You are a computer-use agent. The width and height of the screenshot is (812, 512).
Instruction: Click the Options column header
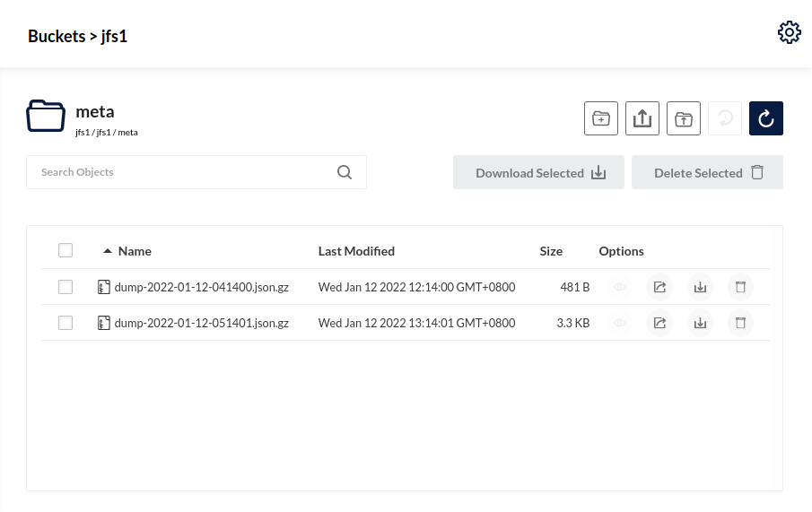[x=622, y=251]
